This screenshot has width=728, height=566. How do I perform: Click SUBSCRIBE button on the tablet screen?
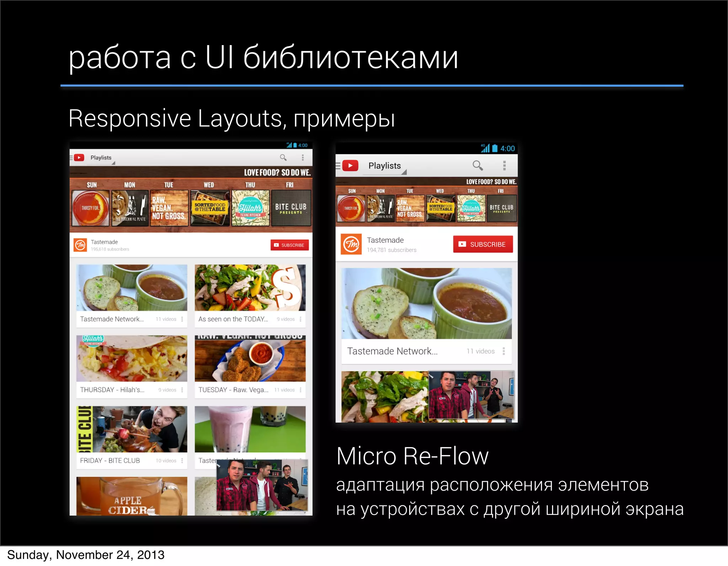(x=290, y=245)
